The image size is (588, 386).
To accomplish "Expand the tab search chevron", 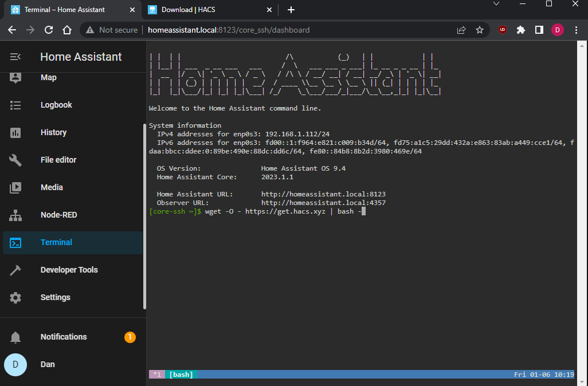I will click(496, 4).
